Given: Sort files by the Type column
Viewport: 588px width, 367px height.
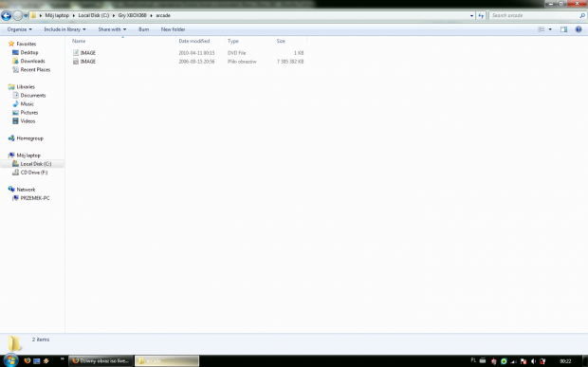Looking at the screenshot, I should (233, 41).
